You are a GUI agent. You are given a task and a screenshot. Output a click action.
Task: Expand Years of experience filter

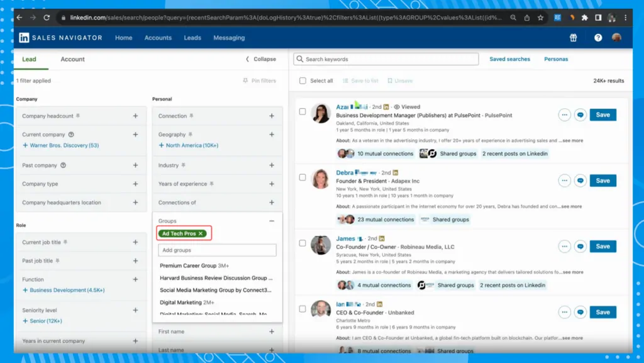272,184
